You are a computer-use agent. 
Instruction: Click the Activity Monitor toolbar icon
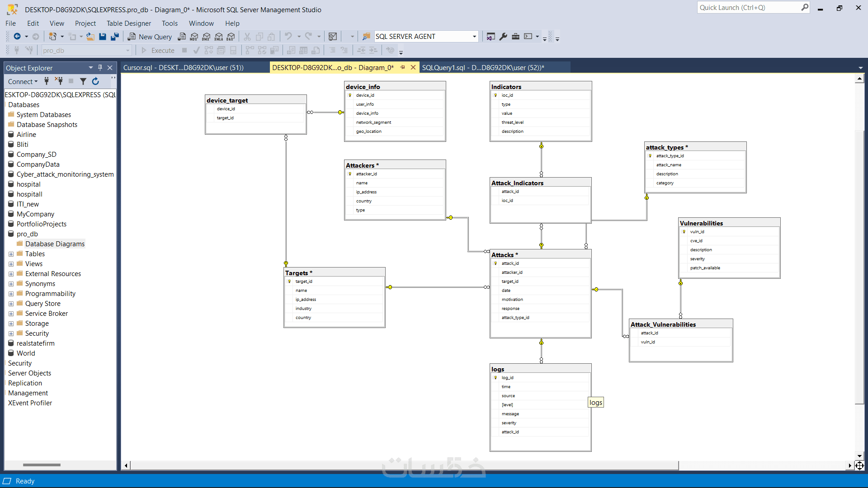pyautogui.click(x=333, y=37)
